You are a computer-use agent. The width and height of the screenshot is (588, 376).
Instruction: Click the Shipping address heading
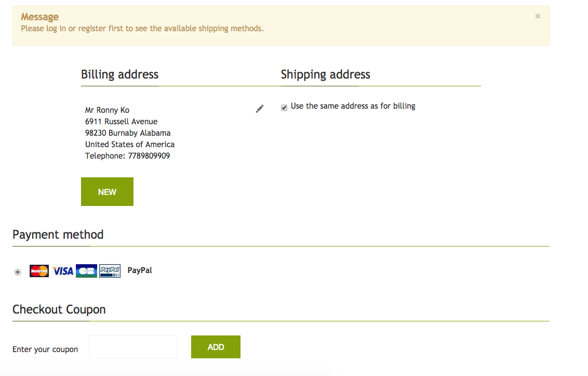click(x=325, y=74)
